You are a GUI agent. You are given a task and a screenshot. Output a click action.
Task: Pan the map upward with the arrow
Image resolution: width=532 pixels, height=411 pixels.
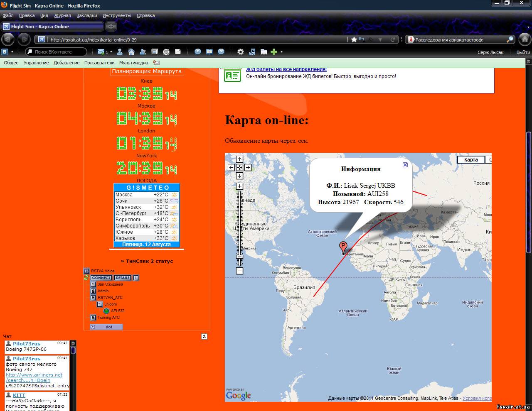coord(240,159)
